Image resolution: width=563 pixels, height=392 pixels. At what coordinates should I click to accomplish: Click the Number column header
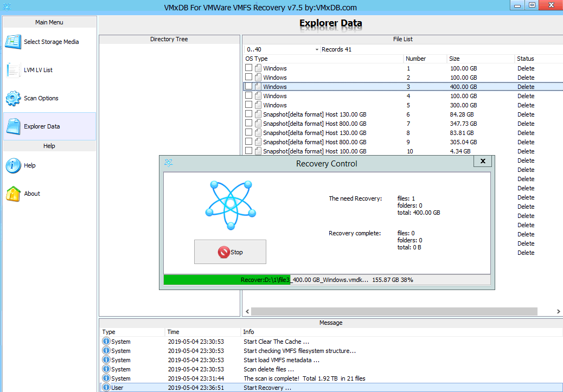coord(425,59)
